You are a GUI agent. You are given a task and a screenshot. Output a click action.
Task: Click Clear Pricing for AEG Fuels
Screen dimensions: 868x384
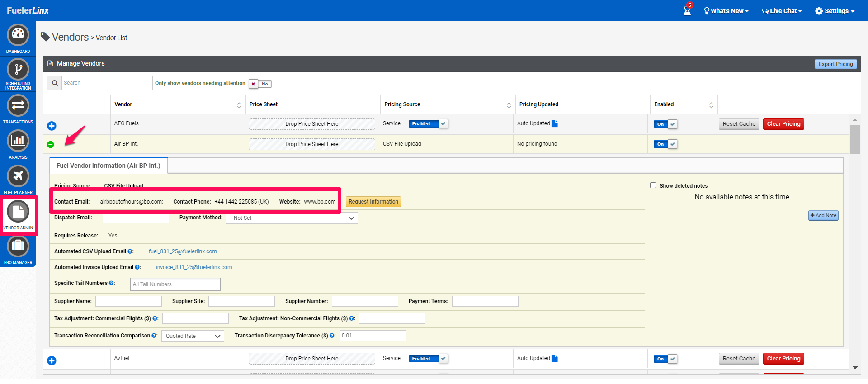pos(783,124)
